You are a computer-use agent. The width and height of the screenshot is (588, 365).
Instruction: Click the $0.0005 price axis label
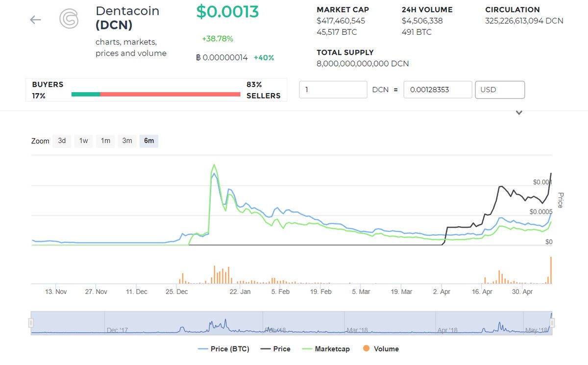(541, 212)
